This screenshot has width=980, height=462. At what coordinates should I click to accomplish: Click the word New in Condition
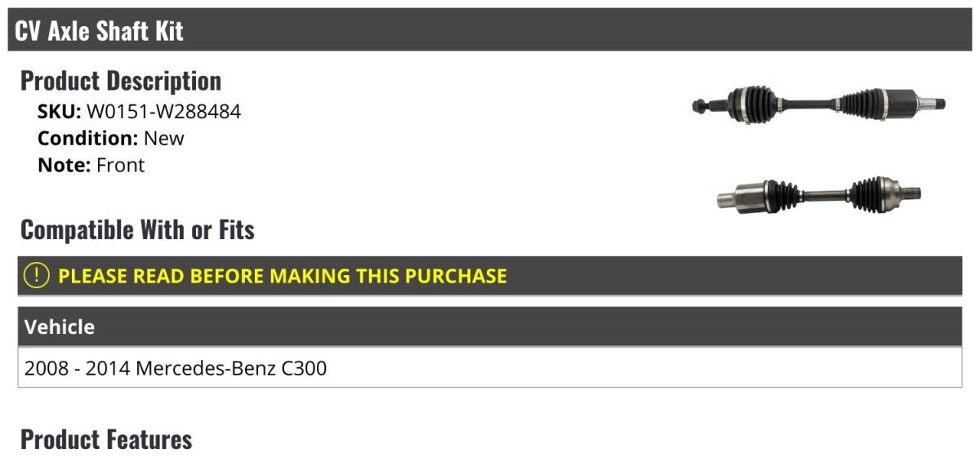coord(164,138)
